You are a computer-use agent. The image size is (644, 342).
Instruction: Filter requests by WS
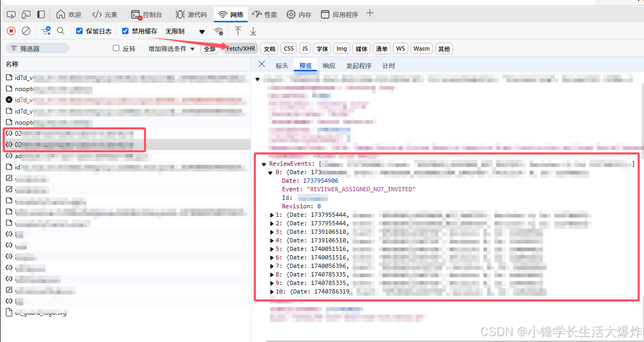coord(400,48)
